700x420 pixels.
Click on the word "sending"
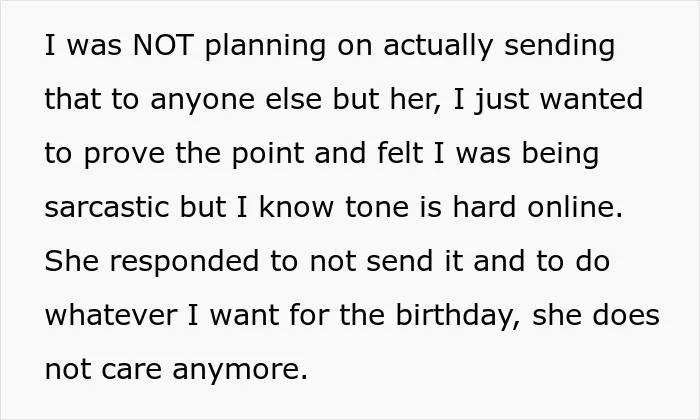[x=559, y=47]
